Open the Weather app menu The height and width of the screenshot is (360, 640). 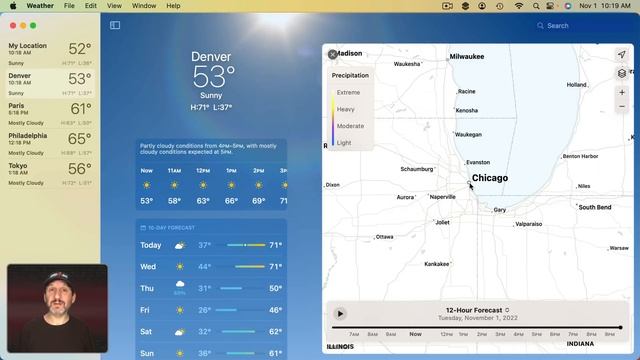tap(40, 6)
